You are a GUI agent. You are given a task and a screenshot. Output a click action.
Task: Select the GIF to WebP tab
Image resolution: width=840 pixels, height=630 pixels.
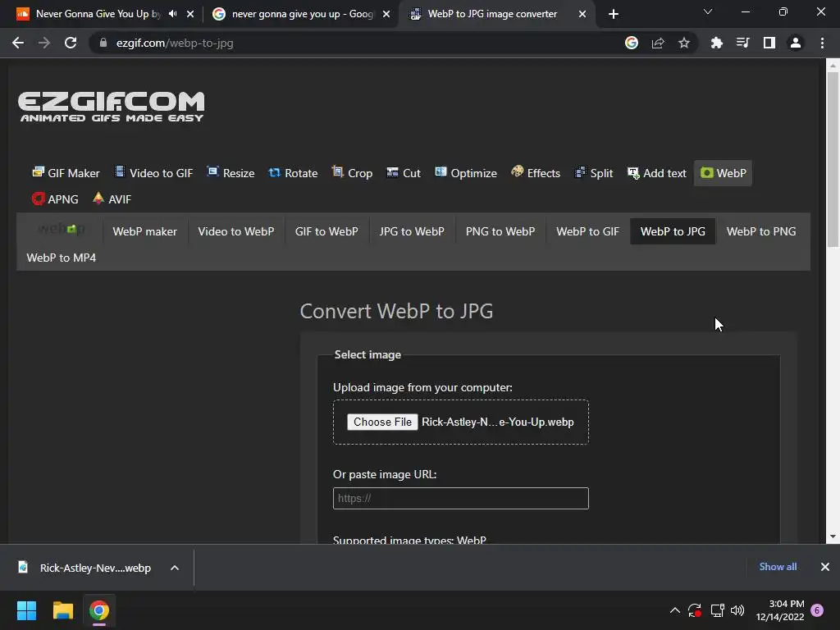point(326,231)
